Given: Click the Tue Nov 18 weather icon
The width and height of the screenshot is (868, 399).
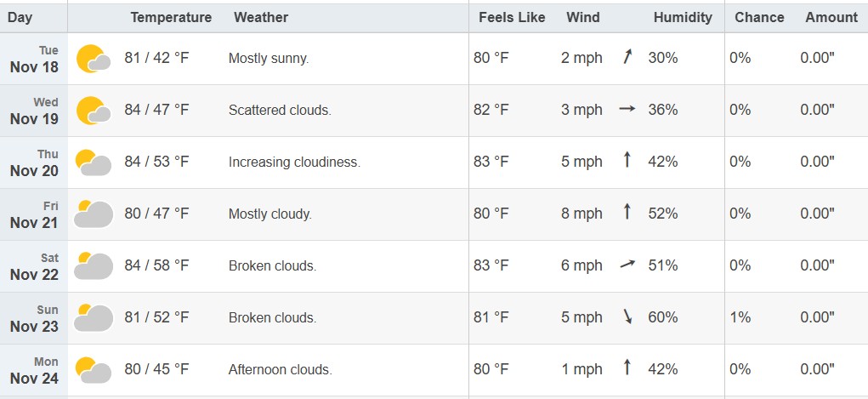Looking at the screenshot, I should [x=94, y=59].
